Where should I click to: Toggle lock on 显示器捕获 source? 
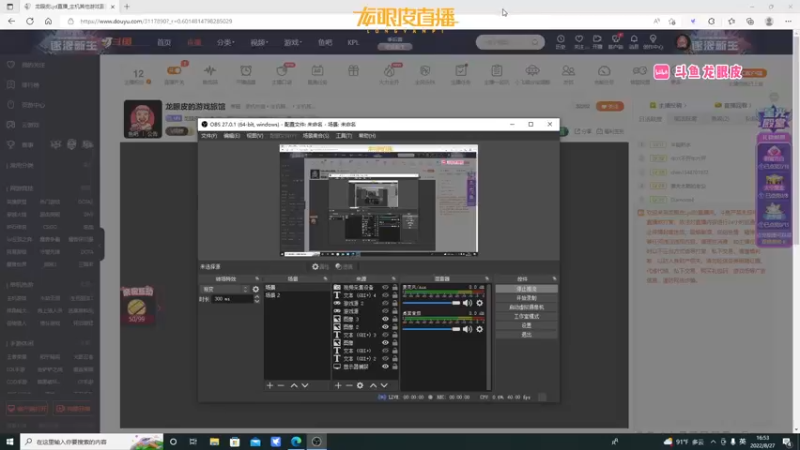pyautogui.click(x=394, y=367)
